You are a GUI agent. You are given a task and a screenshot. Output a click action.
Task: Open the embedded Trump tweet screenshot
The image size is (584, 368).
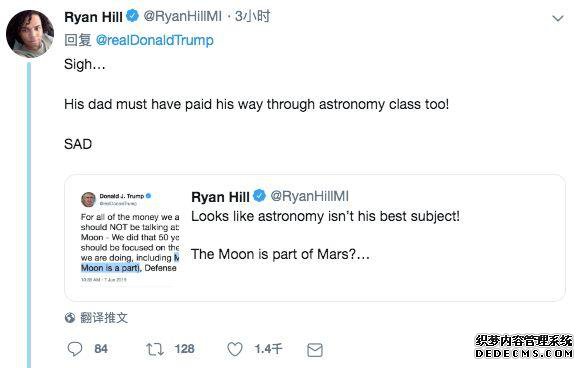pyautogui.click(x=130, y=237)
